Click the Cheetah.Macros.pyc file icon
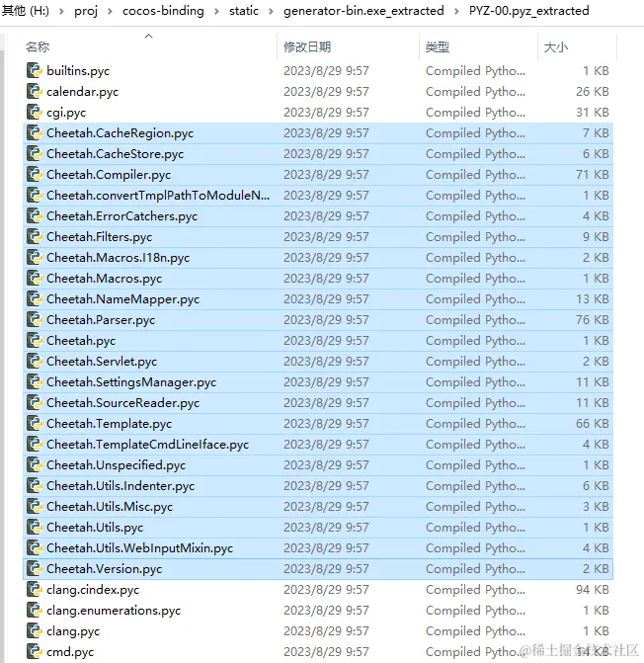644x663 pixels. (x=35, y=278)
